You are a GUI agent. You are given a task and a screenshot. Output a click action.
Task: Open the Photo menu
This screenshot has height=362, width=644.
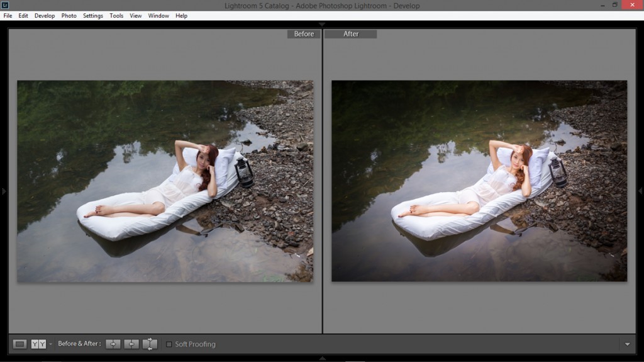tap(69, 16)
